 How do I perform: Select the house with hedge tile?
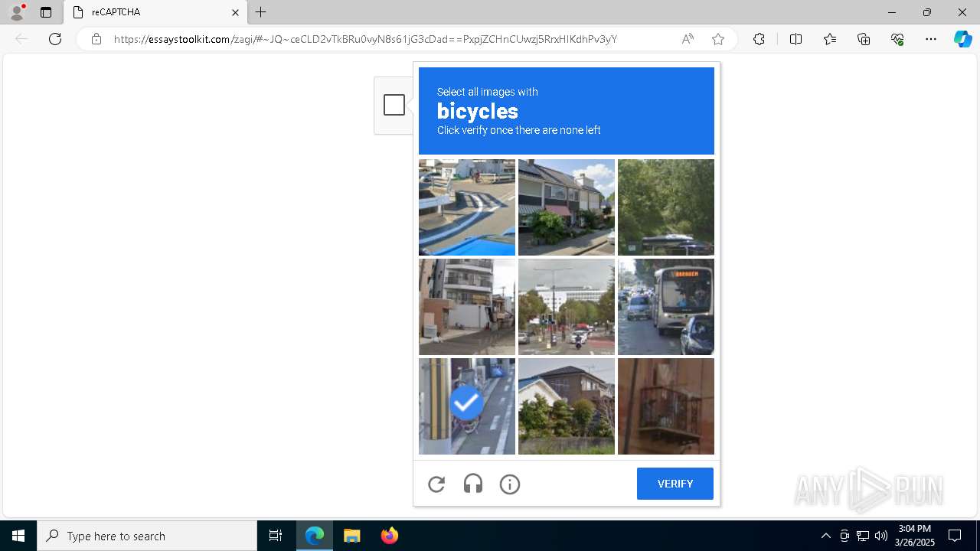point(567,406)
